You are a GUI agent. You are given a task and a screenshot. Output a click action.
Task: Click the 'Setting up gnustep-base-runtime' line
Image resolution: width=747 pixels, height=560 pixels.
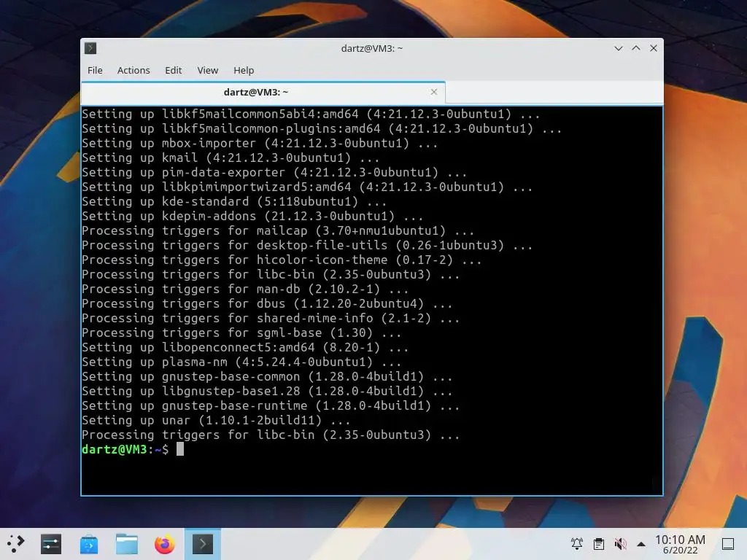point(271,405)
